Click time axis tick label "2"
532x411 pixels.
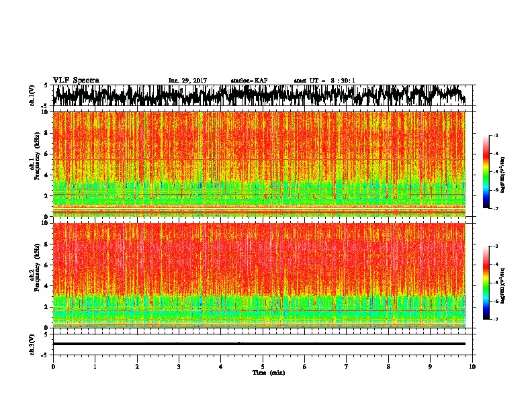pyautogui.click(x=137, y=367)
